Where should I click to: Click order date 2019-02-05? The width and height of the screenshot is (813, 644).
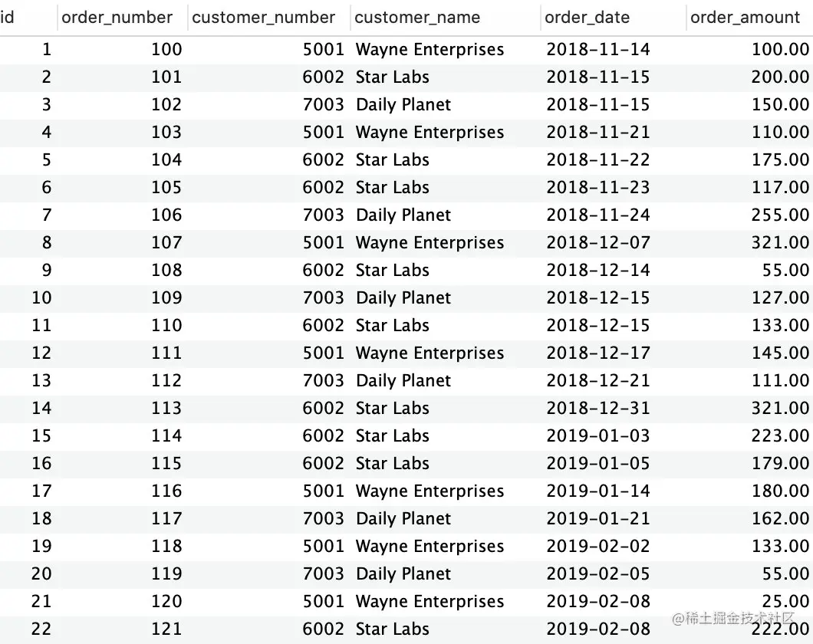(x=597, y=573)
